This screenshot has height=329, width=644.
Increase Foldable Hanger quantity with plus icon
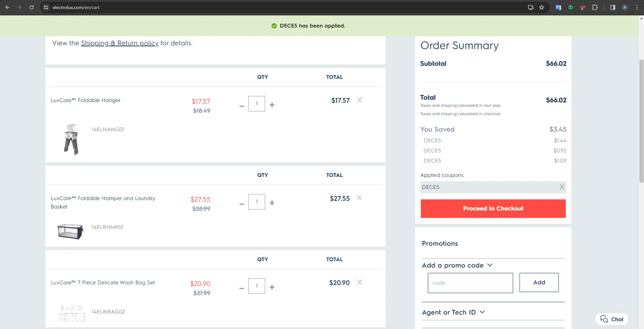click(x=272, y=105)
